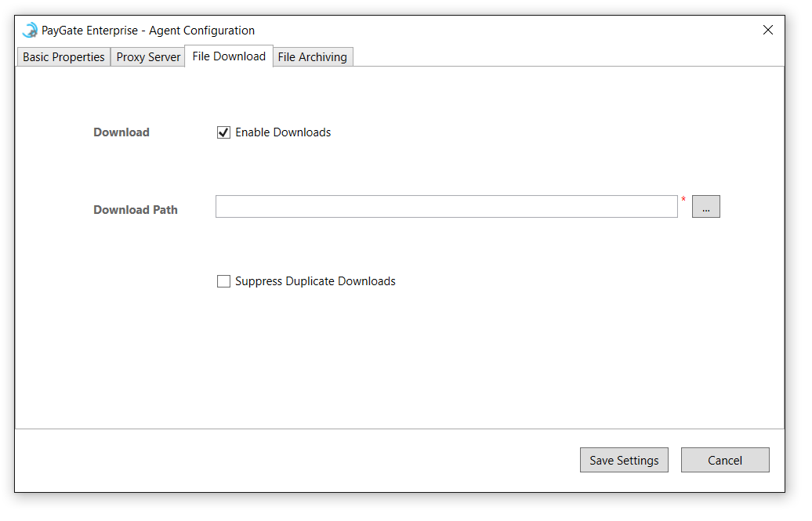
Task: Close the Agent Configuration dialog
Action: [x=768, y=30]
